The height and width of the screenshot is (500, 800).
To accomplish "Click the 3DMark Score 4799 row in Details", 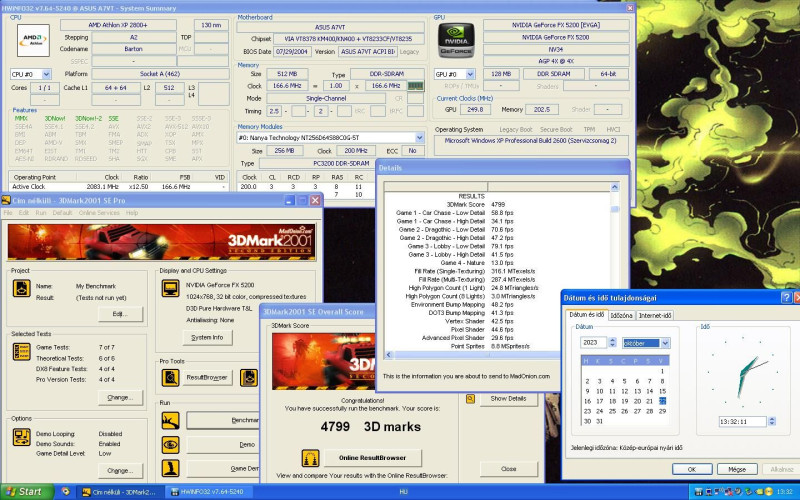I will (497, 205).
